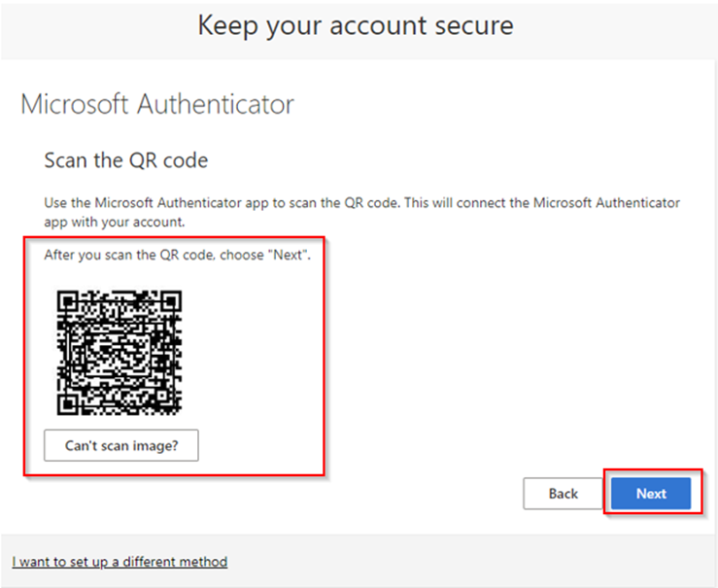Select the "Microsoft Authenticator" title text
The height and width of the screenshot is (588, 718).
[x=157, y=104]
